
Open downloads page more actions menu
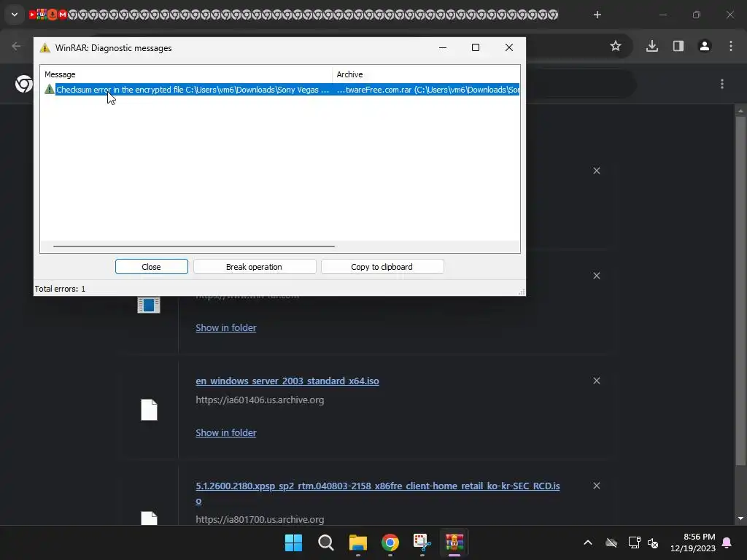tap(722, 85)
